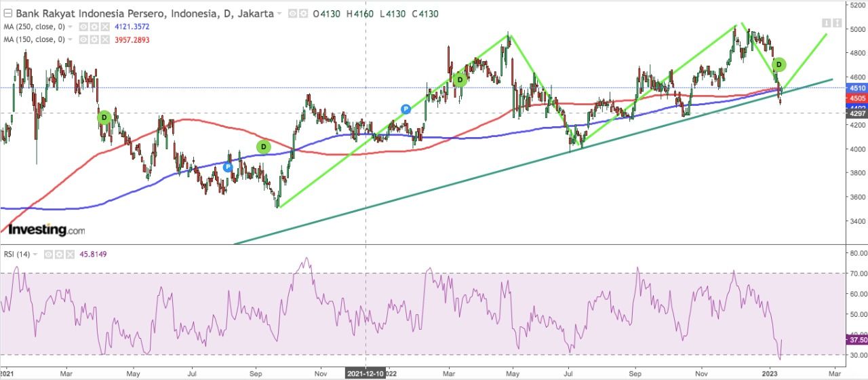Click the 70.00 RSI scale label

[x=858, y=273]
